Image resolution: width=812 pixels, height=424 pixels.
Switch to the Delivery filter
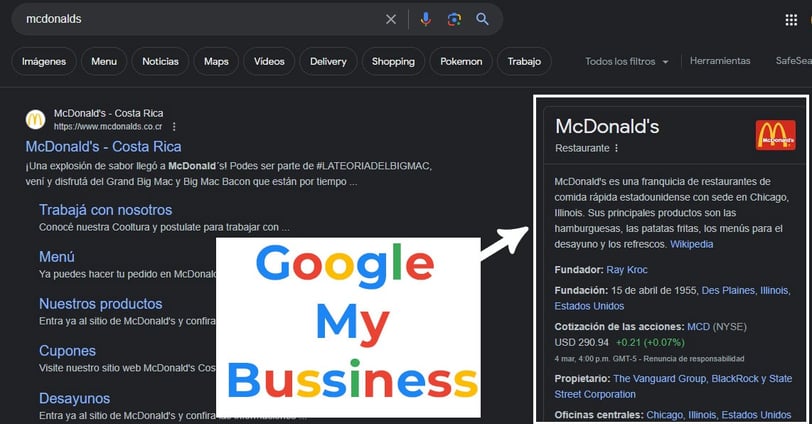coord(328,61)
